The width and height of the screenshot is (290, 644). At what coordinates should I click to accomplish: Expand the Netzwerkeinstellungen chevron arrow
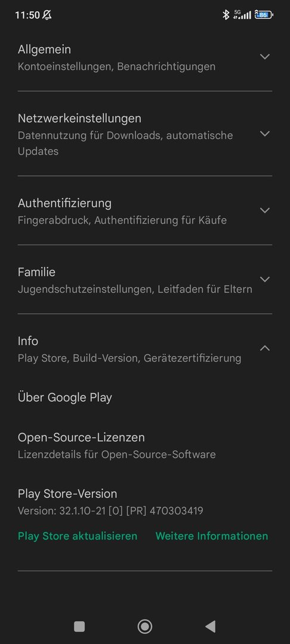pyautogui.click(x=265, y=134)
